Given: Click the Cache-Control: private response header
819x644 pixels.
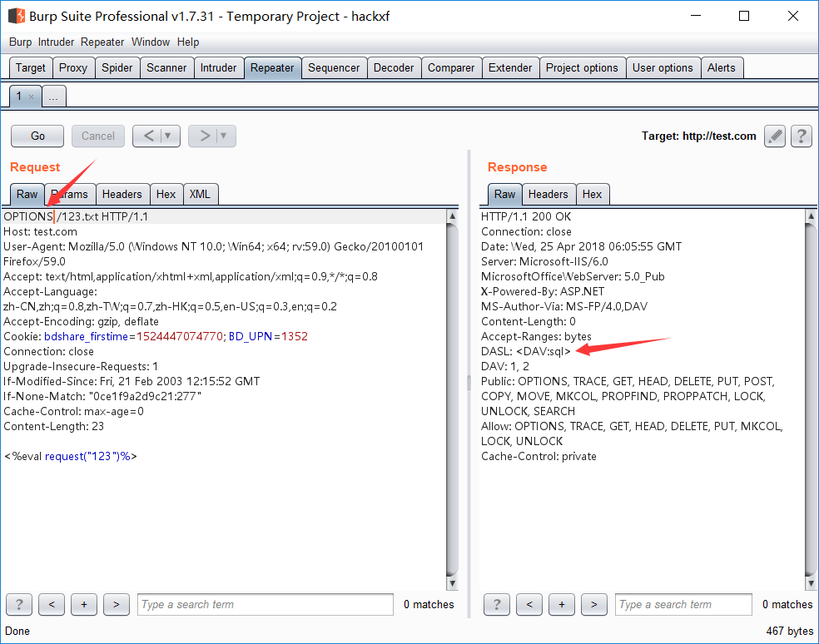Looking at the screenshot, I should pyautogui.click(x=539, y=457).
